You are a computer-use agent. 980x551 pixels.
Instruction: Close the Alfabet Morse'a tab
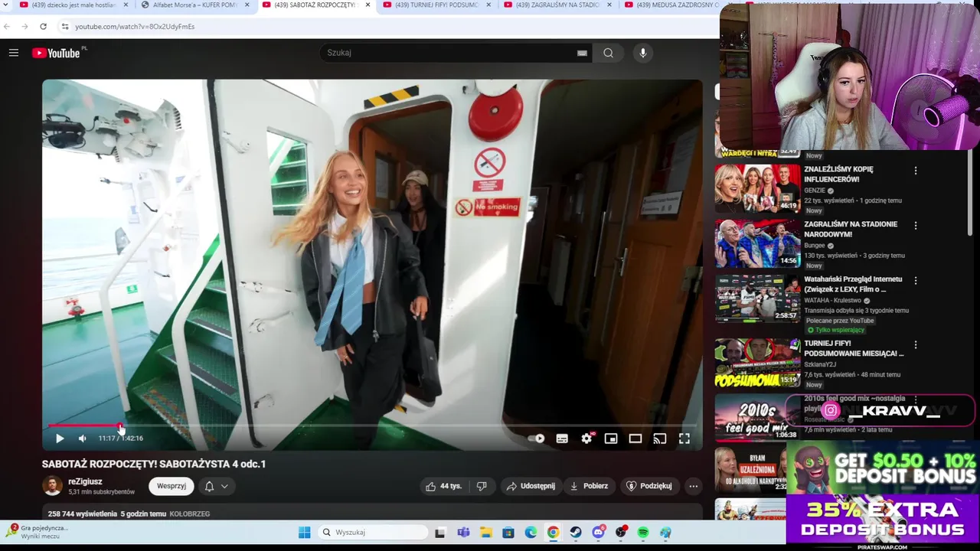(x=247, y=5)
